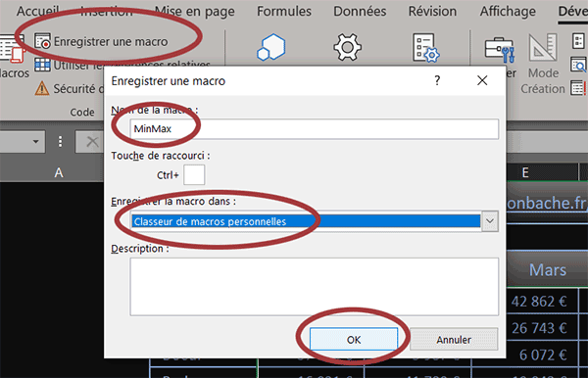Screen dimensions: 588x378
Task: Open Sécurité des macros warning icon
Action: 42,89
